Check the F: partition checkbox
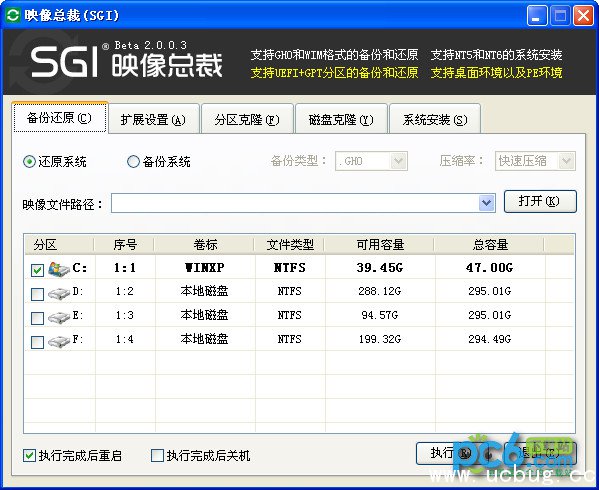Screen dimensions: 599x490 (37, 342)
